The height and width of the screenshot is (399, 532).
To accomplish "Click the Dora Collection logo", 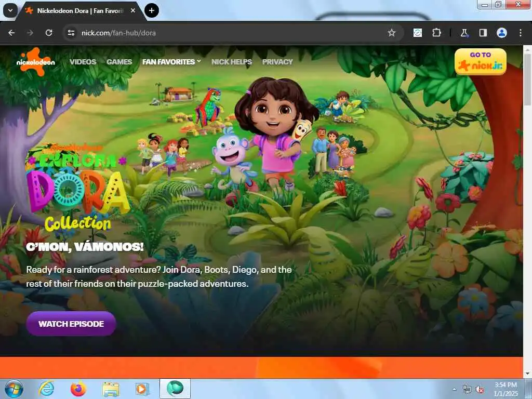I will click(x=78, y=188).
